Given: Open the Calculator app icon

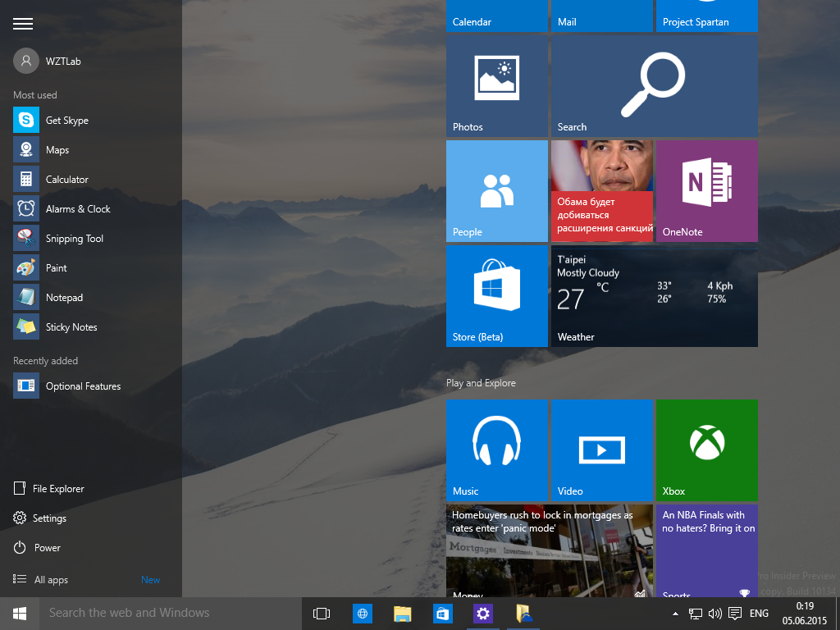Looking at the screenshot, I should coord(26,179).
